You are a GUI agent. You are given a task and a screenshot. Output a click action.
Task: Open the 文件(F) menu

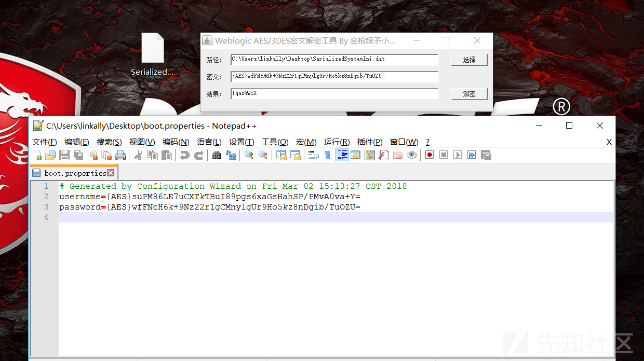(45, 142)
